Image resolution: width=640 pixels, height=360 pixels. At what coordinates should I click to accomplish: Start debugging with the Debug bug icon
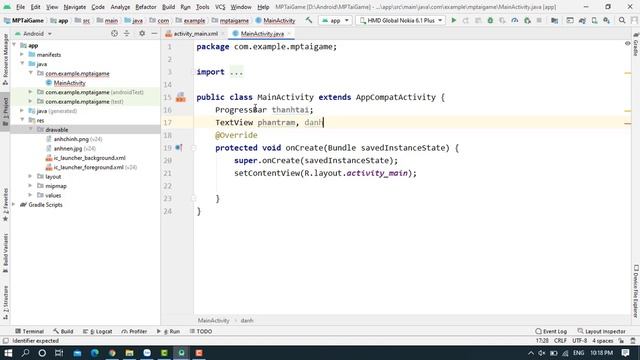[490, 20]
